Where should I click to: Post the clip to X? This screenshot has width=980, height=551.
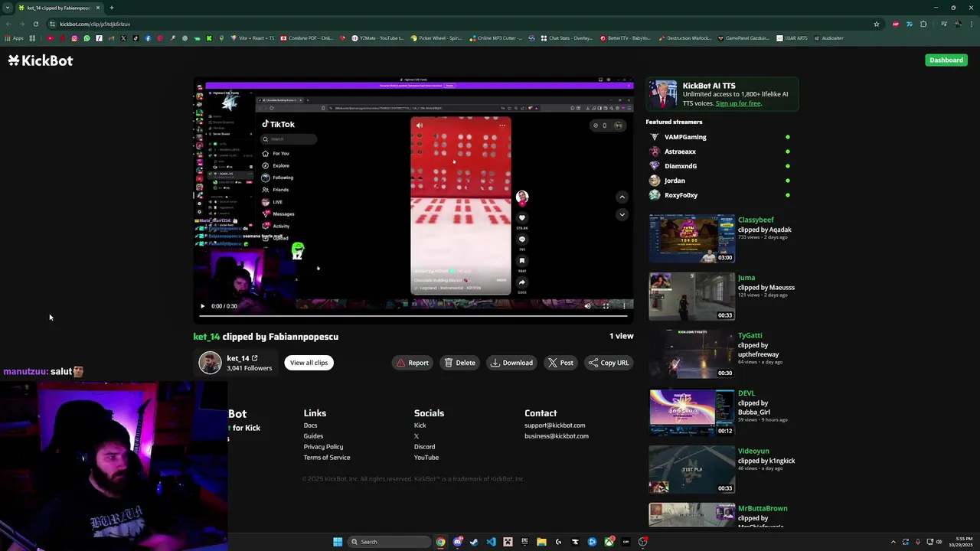pyautogui.click(x=560, y=363)
